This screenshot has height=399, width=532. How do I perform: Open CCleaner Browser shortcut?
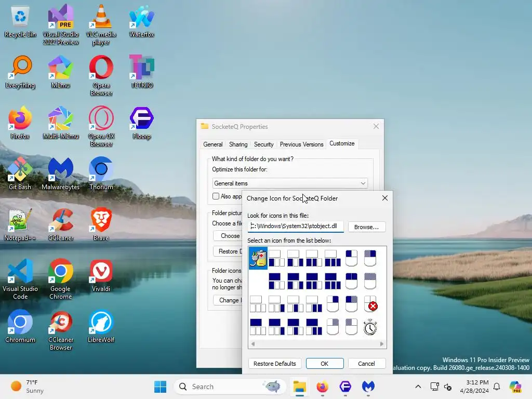[61, 330]
